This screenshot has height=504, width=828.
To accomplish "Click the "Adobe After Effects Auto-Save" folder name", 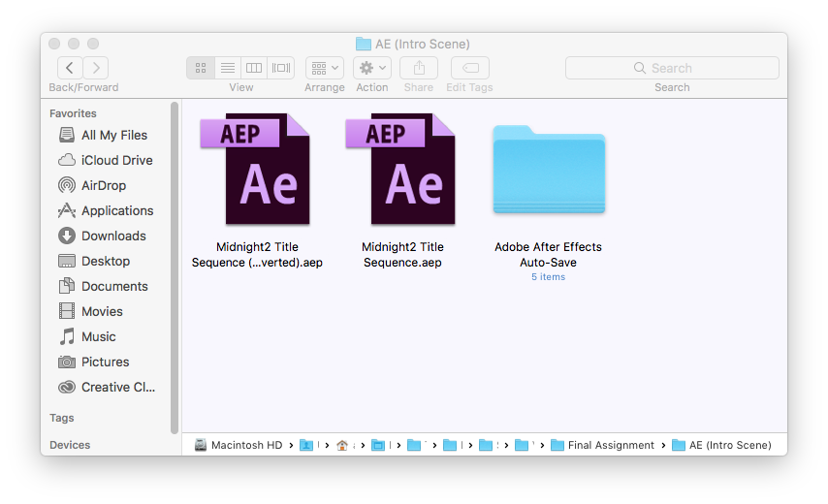I will pyautogui.click(x=548, y=254).
